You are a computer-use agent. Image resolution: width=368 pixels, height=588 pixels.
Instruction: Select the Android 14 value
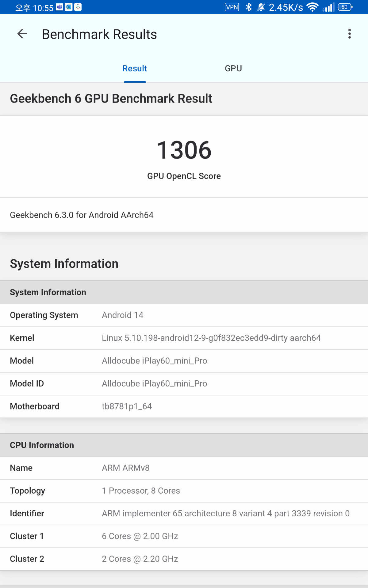coord(123,315)
